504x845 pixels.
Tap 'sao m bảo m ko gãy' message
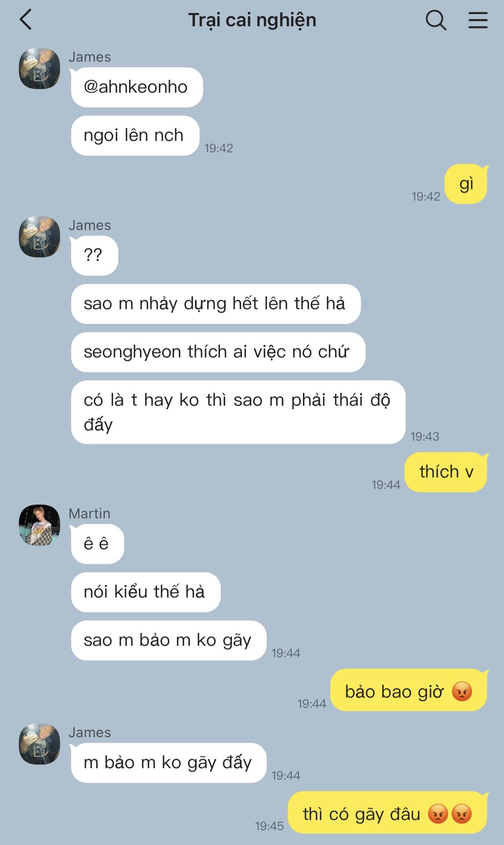169,640
